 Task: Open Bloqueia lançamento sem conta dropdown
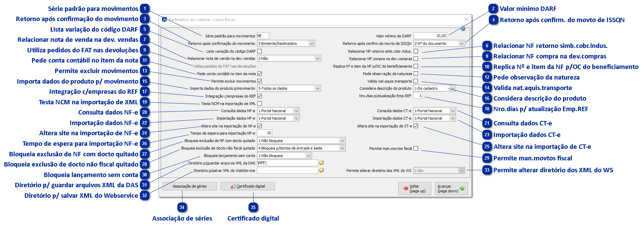[x=284, y=156]
